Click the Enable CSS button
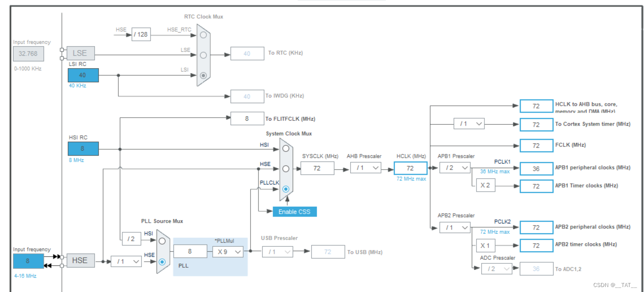 point(295,212)
